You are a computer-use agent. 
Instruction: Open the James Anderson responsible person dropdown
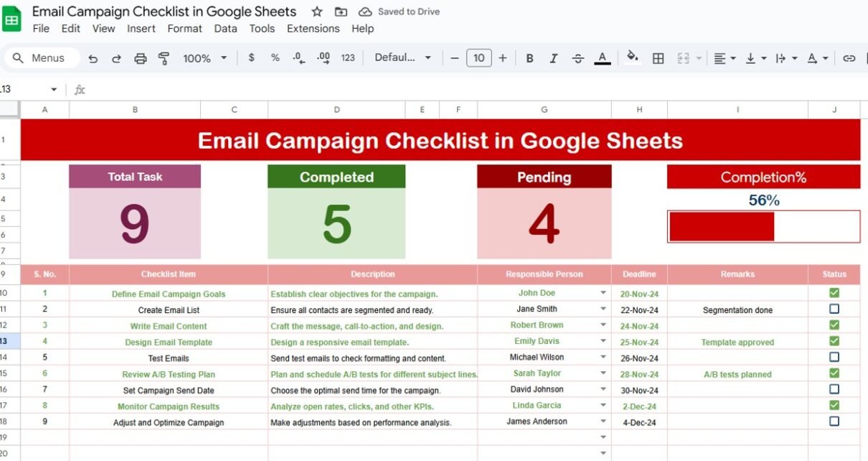tap(603, 422)
